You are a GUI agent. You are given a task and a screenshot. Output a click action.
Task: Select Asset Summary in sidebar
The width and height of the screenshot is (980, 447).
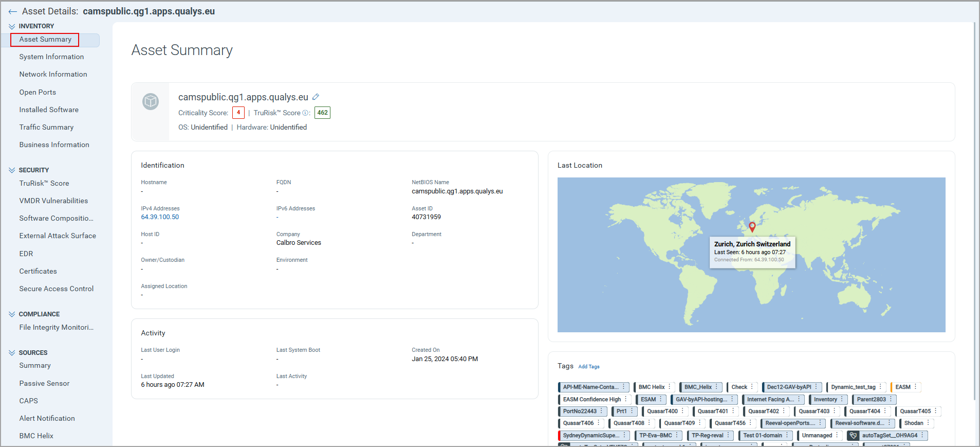click(x=45, y=40)
